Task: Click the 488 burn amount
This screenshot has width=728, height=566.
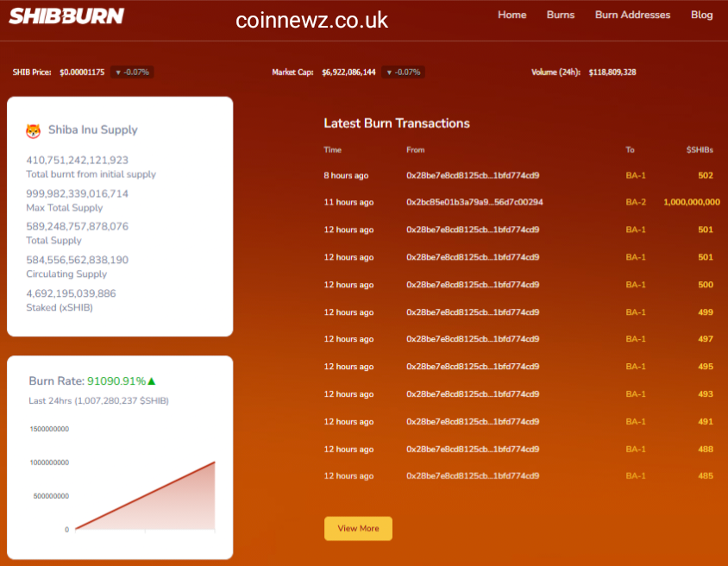Action: pyautogui.click(x=706, y=449)
